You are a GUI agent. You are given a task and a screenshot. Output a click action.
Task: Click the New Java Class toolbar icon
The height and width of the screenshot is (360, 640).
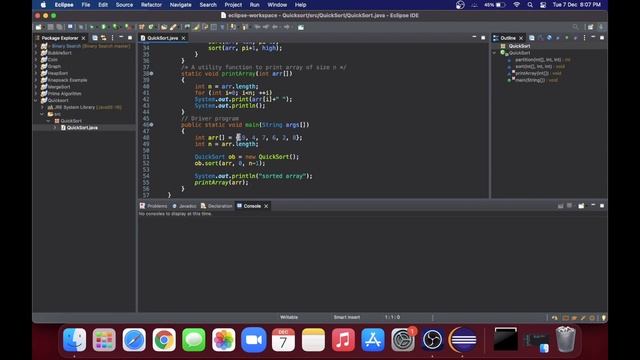pos(151,27)
